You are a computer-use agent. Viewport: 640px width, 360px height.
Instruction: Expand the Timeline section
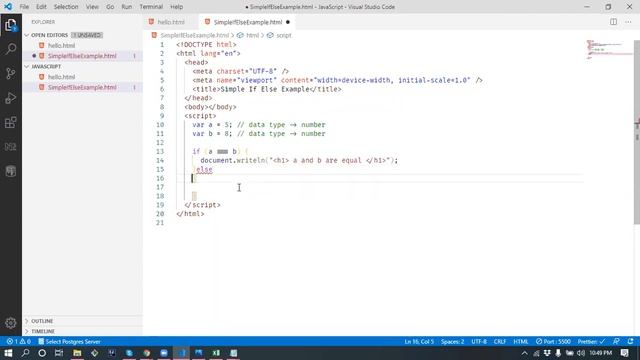pos(43,331)
